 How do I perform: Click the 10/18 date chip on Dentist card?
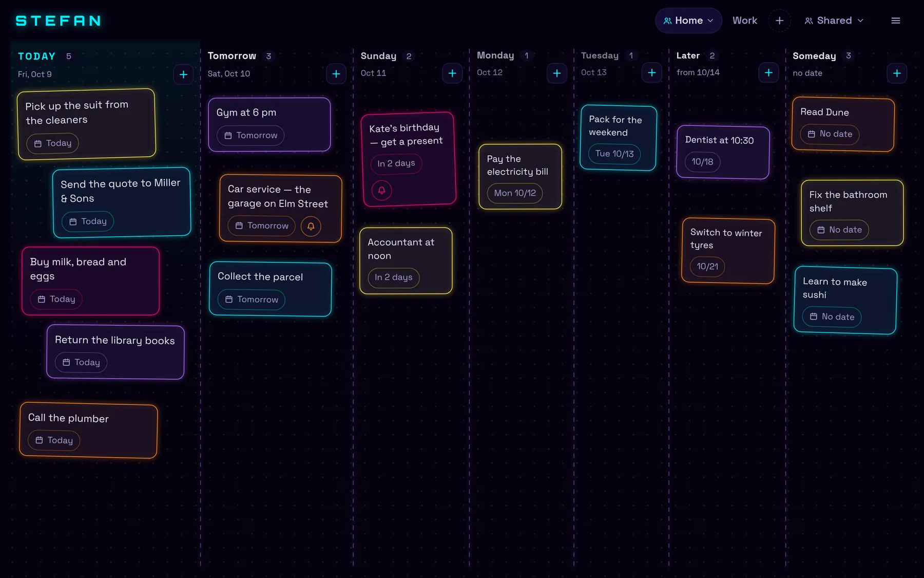coord(702,162)
